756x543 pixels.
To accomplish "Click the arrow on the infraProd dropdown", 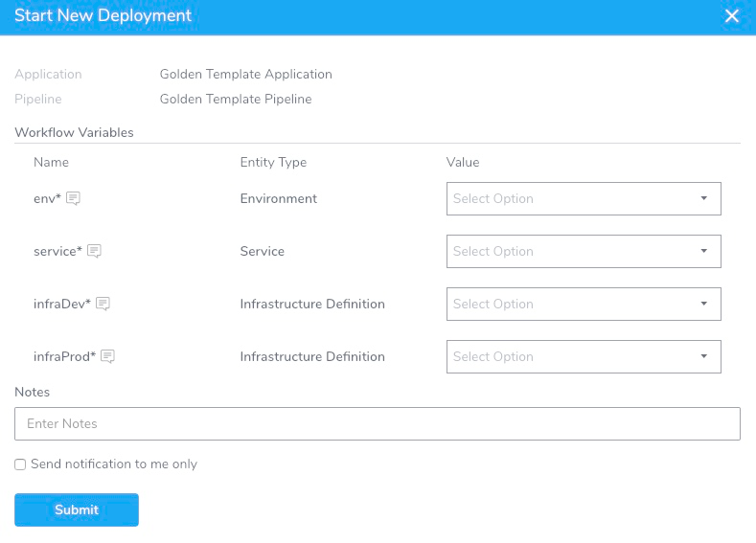I will [704, 356].
